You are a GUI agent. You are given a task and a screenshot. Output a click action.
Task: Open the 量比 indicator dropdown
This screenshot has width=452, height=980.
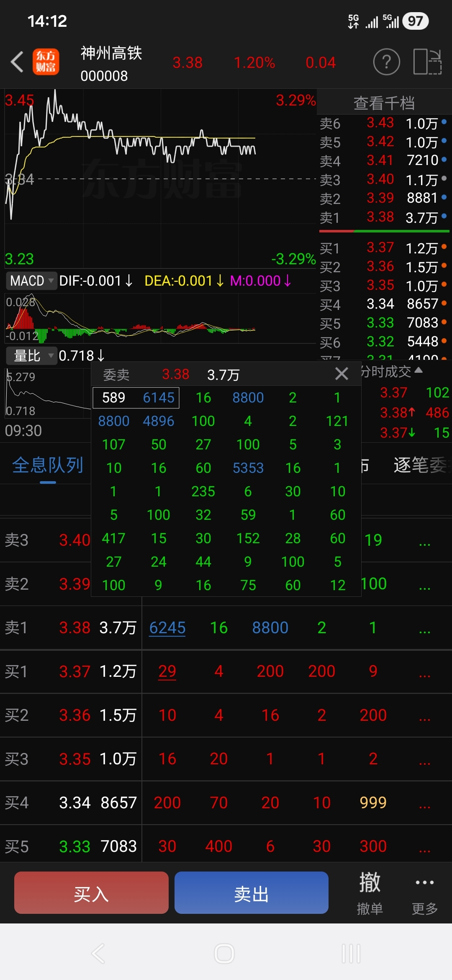(x=32, y=356)
